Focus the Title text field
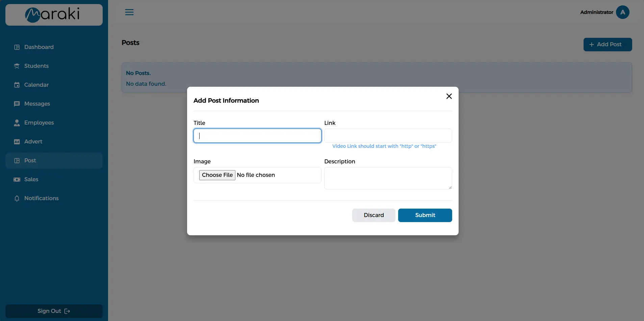The width and height of the screenshot is (644, 321). [257, 136]
